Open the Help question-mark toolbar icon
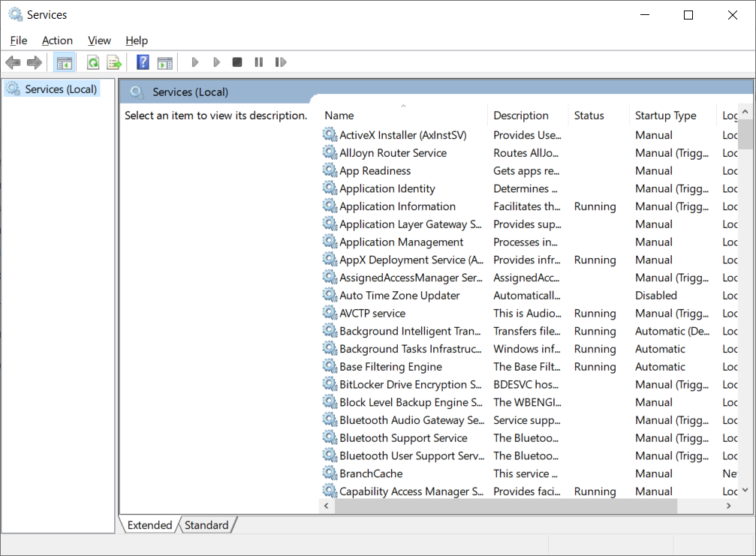Viewport: 756px width, 556px height. point(143,62)
